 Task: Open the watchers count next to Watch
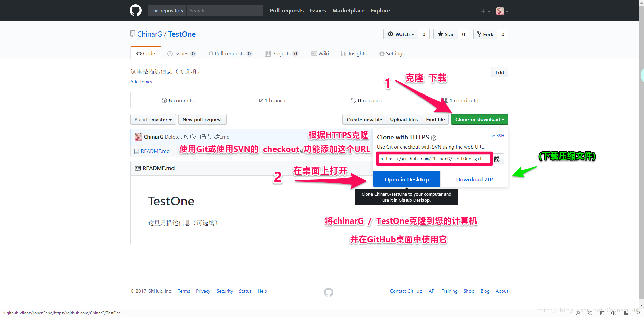(x=424, y=34)
